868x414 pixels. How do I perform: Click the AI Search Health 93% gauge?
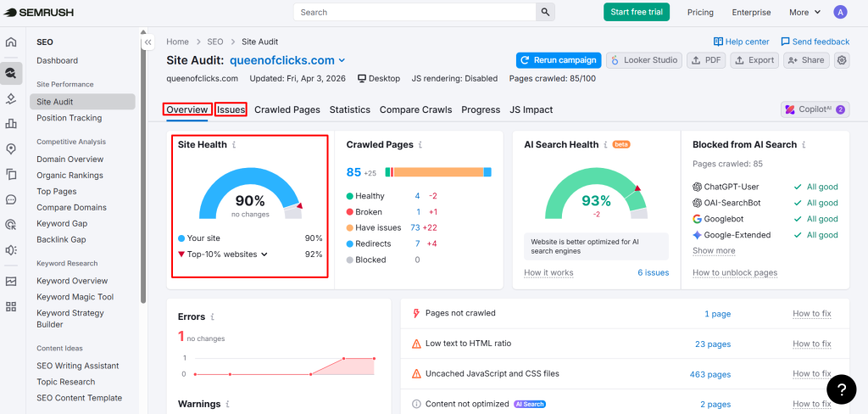(596, 194)
